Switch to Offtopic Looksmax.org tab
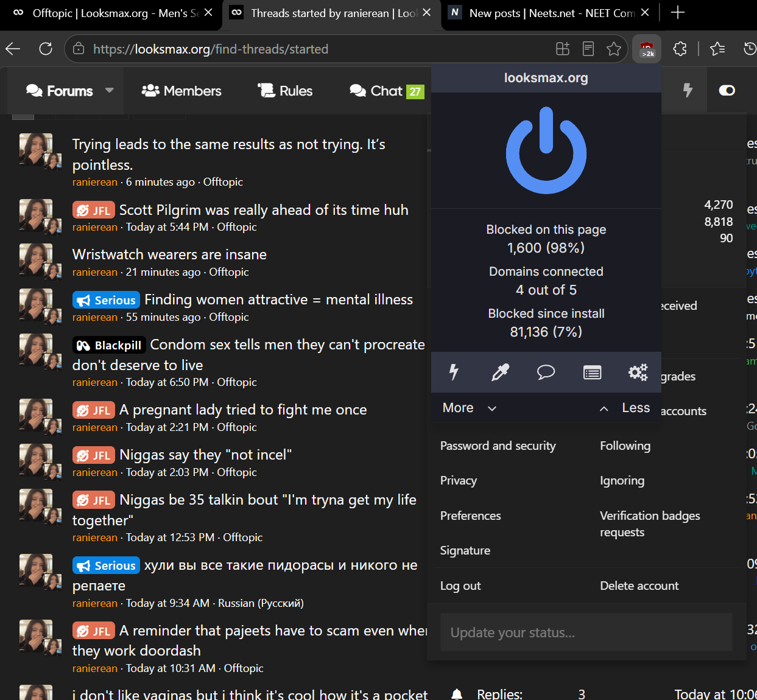 coord(111,13)
